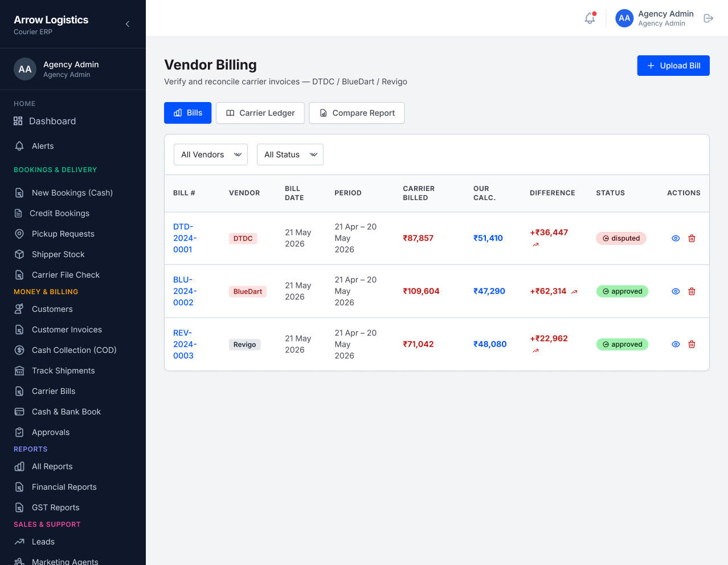Expand the All Vendors dropdown
Viewport: 728px width, 565px height.
click(211, 155)
